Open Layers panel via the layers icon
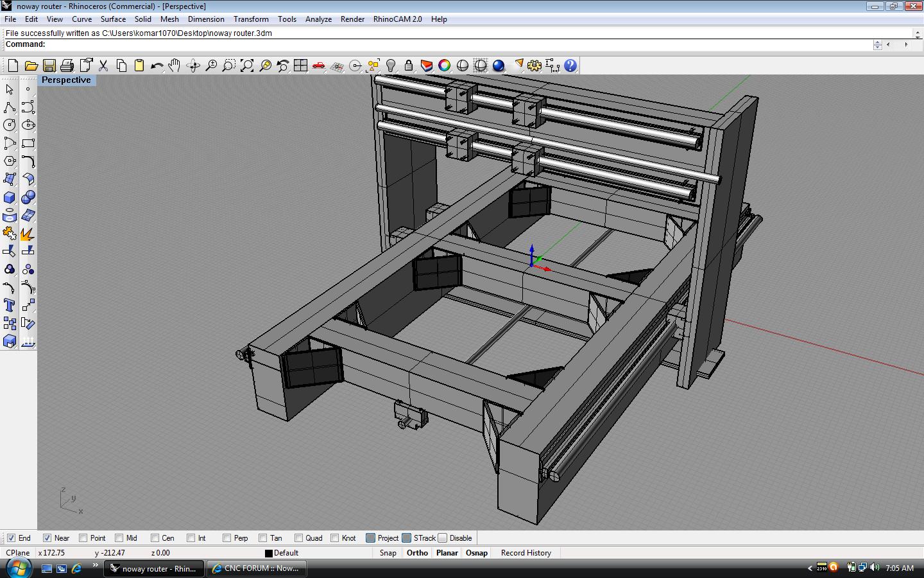This screenshot has width=924, height=578. [x=426, y=66]
